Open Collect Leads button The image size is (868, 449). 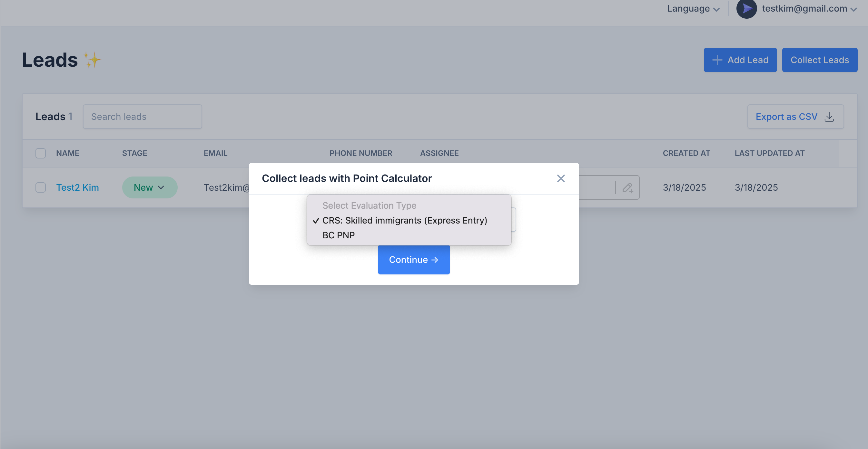(x=820, y=60)
